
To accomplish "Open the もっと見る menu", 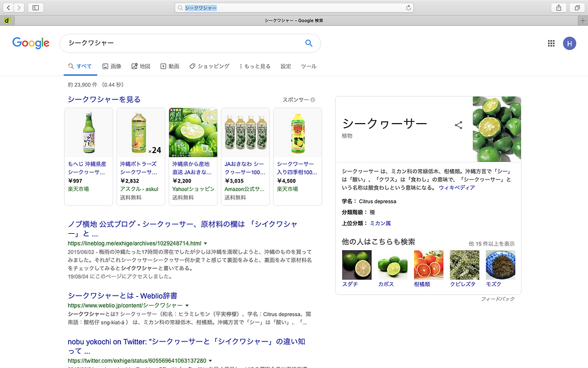I will pyautogui.click(x=255, y=66).
